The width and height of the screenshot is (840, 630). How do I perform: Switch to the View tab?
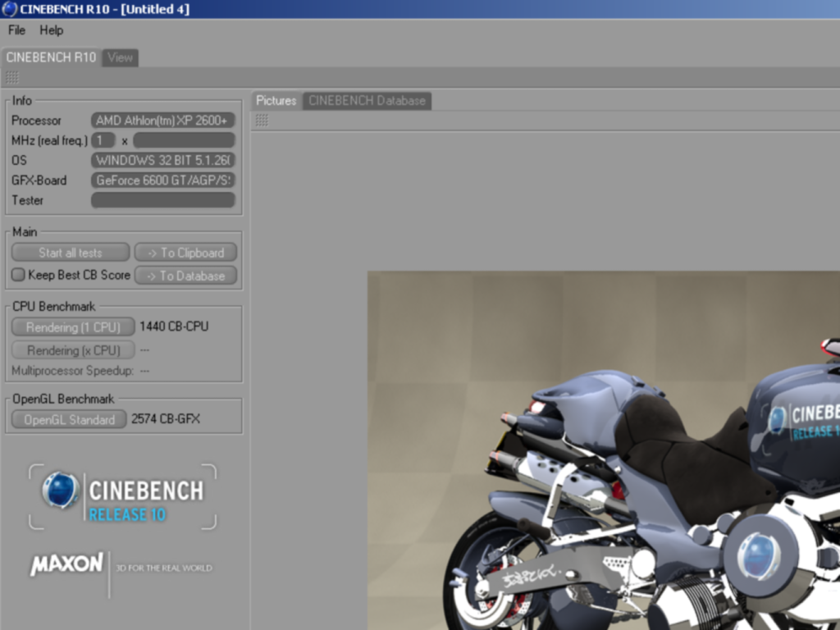pos(120,58)
